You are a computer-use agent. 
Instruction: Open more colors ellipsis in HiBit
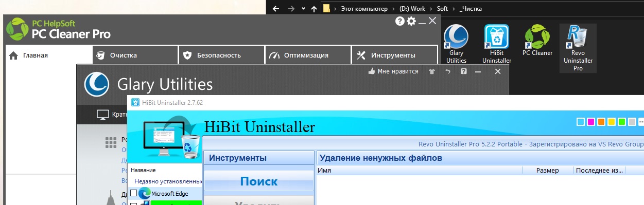(641, 122)
